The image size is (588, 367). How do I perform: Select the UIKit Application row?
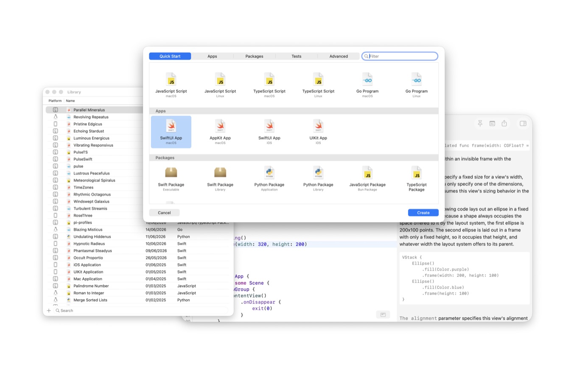pyautogui.click(x=138, y=272)
